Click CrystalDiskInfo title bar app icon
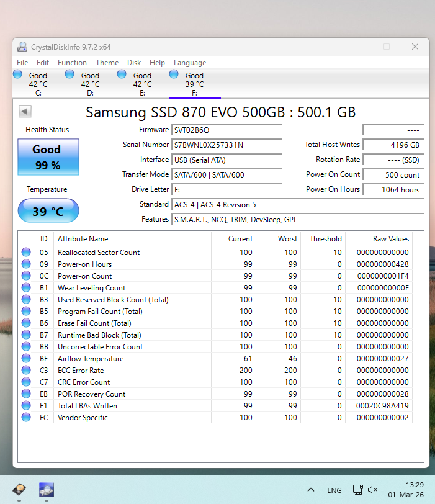435x504 pixels. [x=22, y=47]
